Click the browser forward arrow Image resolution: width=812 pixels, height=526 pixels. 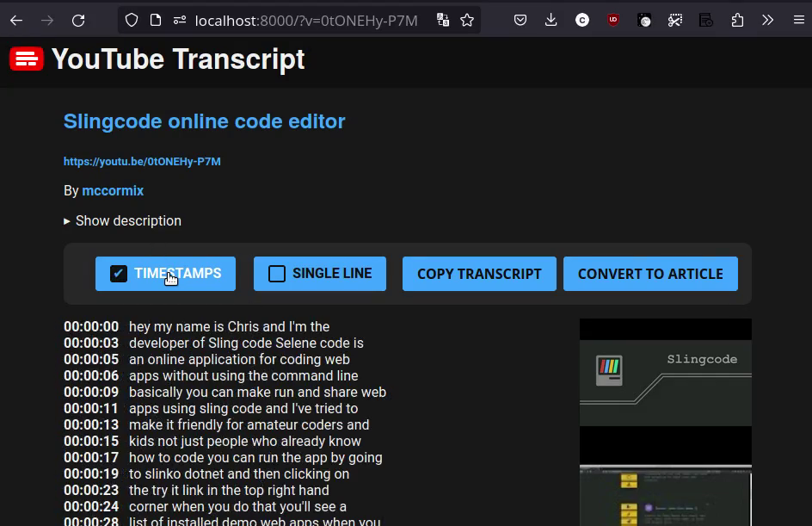point(47,20)
